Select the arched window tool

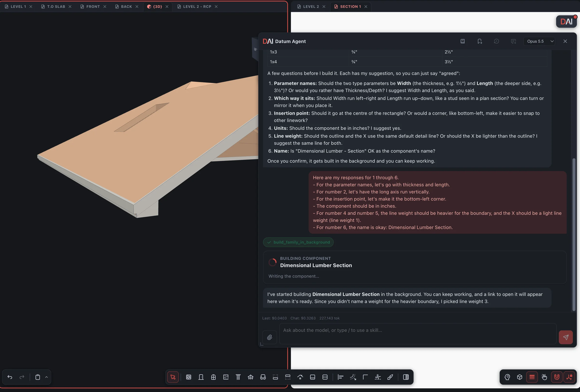213,377
